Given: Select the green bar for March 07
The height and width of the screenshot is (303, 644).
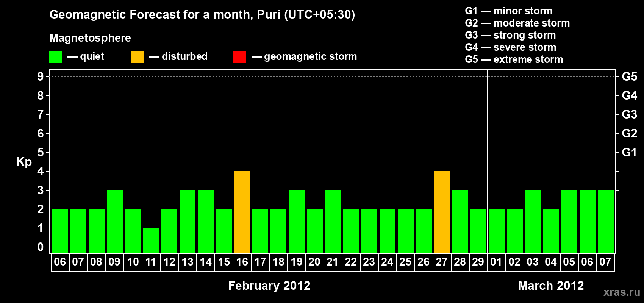Looking at the screenshot, I should coord(606,221).
